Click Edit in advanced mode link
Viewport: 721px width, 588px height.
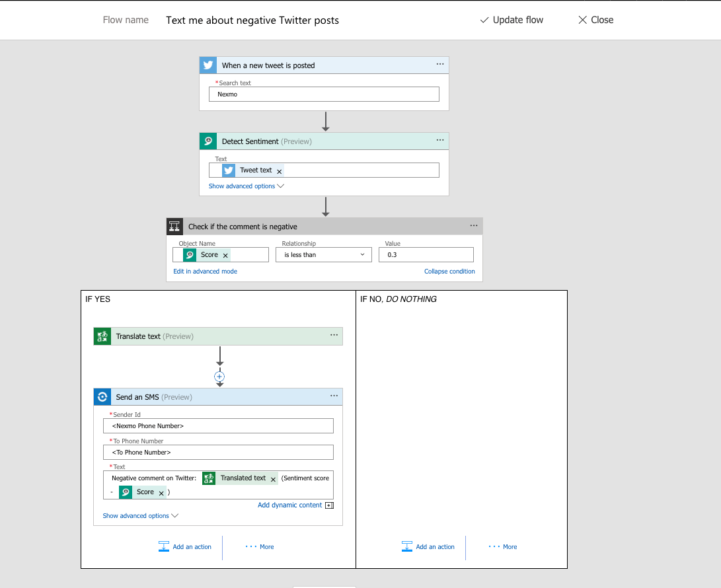pyautogui.click(x=205, y=272)
